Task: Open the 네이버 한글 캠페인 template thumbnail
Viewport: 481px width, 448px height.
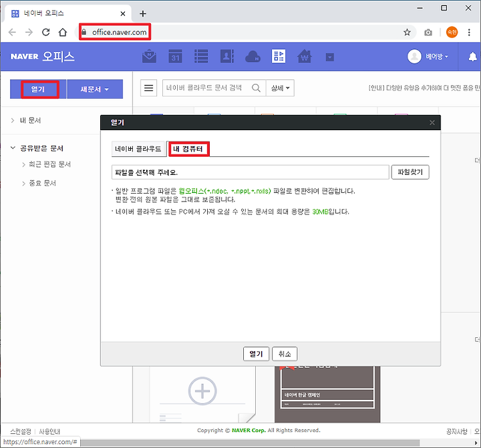Action: (327, 394)
